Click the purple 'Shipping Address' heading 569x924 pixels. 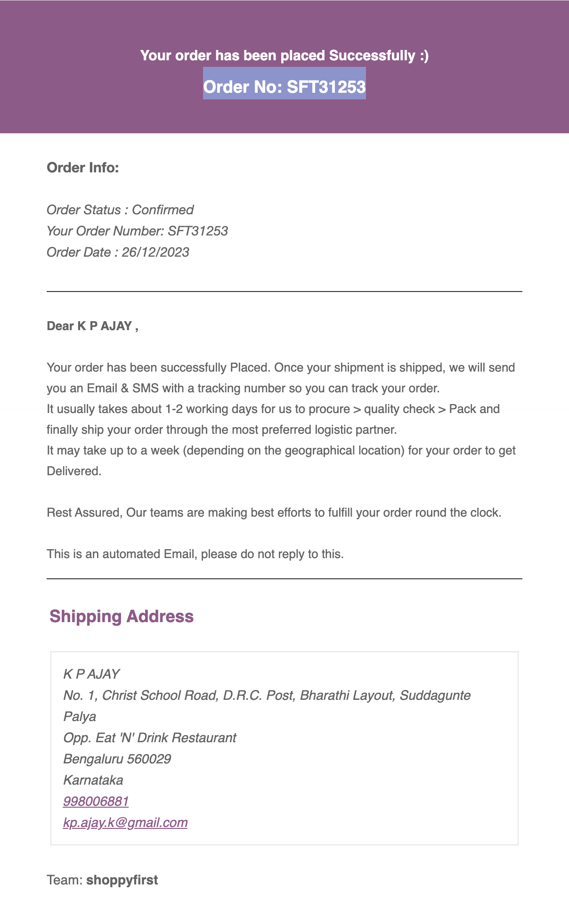coord(122,616)
